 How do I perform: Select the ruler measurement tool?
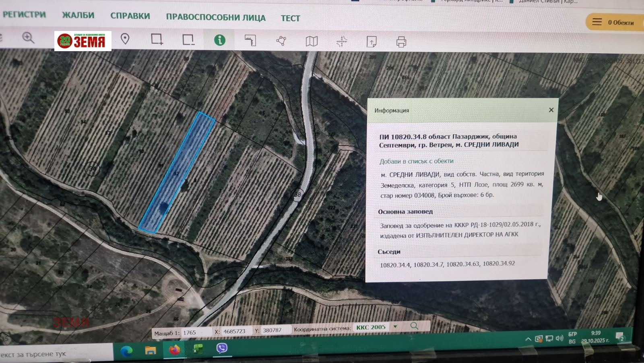tap(250, 40)
